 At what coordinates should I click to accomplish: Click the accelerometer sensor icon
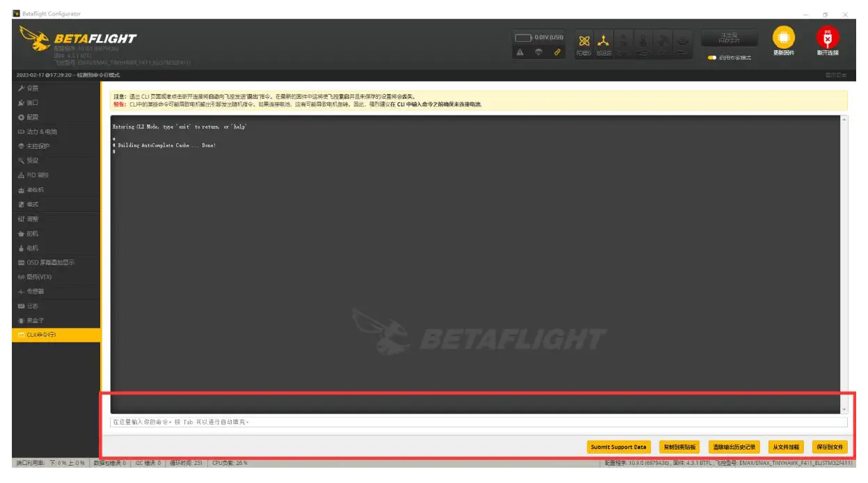(603, 44)
